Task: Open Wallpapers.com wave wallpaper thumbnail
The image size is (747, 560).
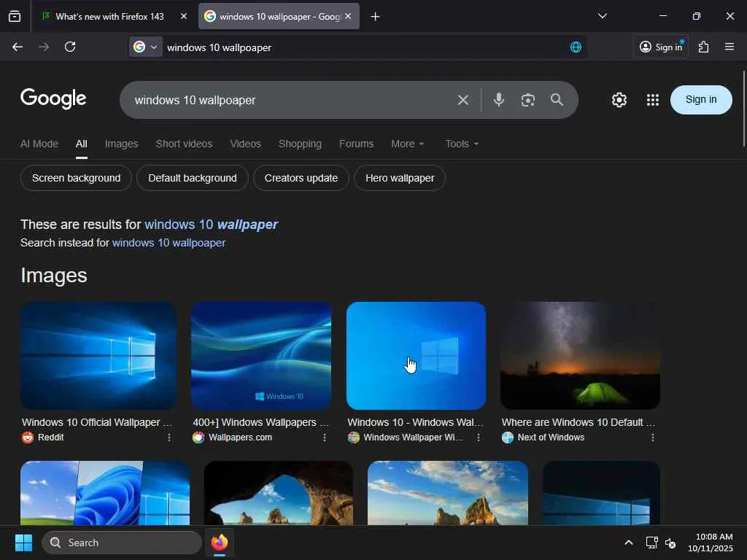Action: click(x=261, y=355)
